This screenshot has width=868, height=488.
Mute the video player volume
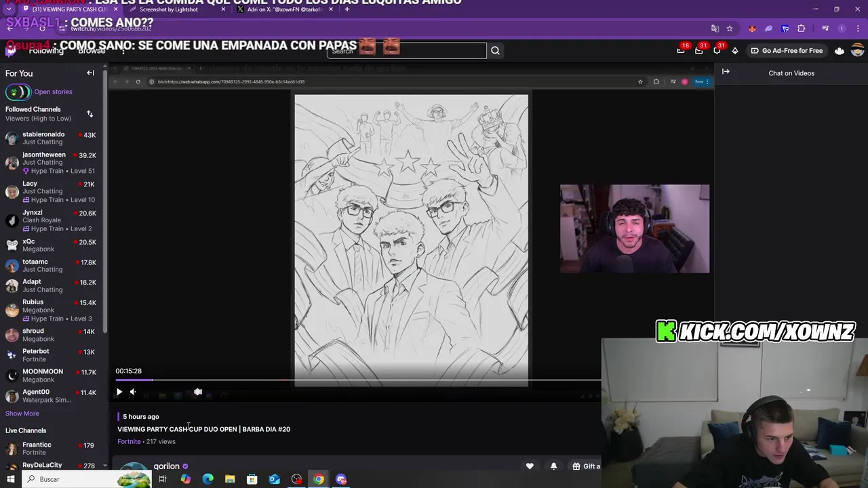(133, 392)
